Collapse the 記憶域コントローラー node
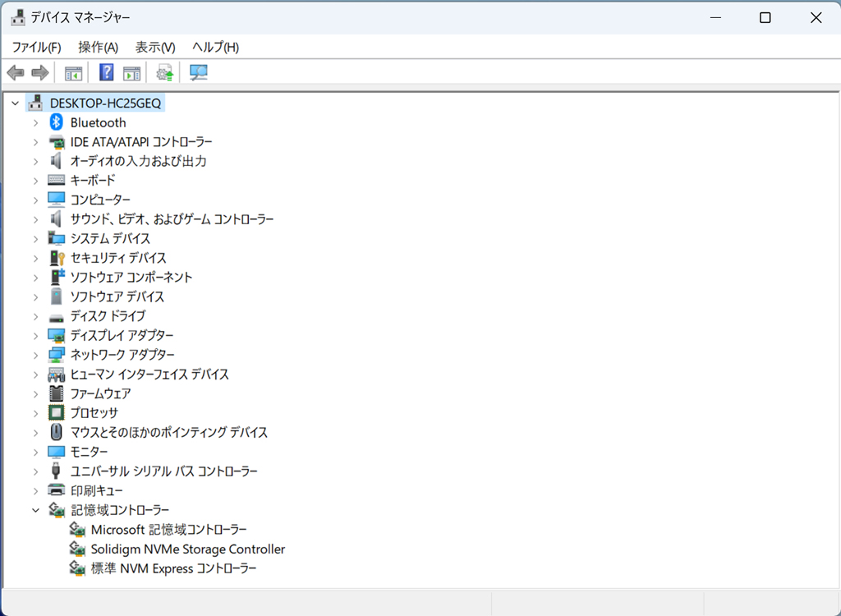Screen dimensions: 841x616 click(35, 510)
